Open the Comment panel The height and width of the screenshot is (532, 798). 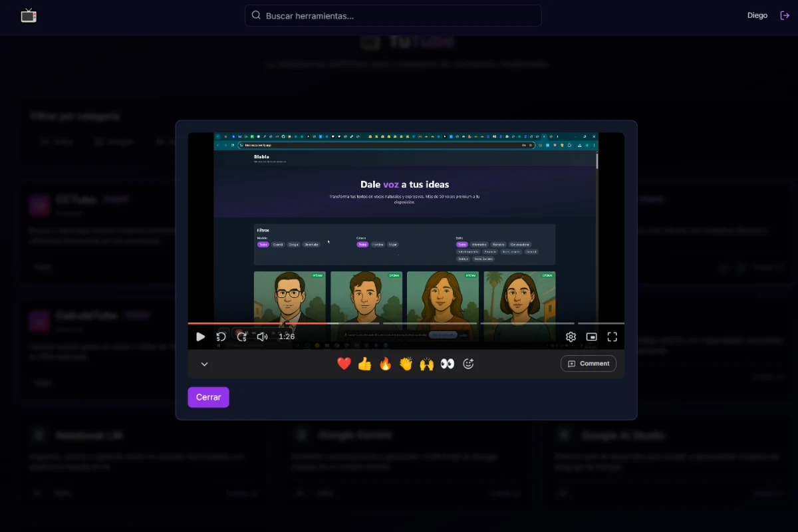[x=588, y=363]
